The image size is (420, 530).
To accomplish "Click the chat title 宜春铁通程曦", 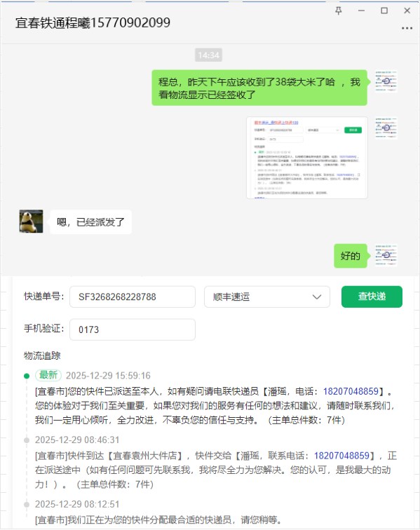I will [x=53, y=23].
